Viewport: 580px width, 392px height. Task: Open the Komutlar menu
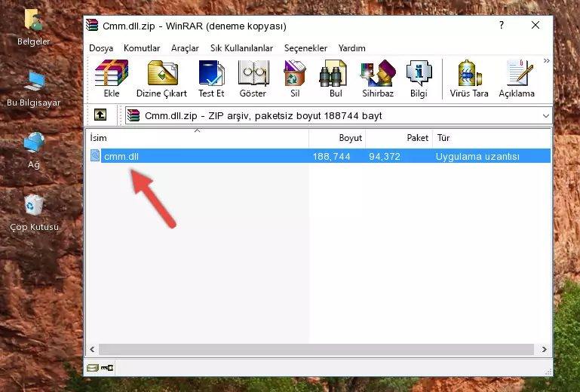[x=142, y=48]
